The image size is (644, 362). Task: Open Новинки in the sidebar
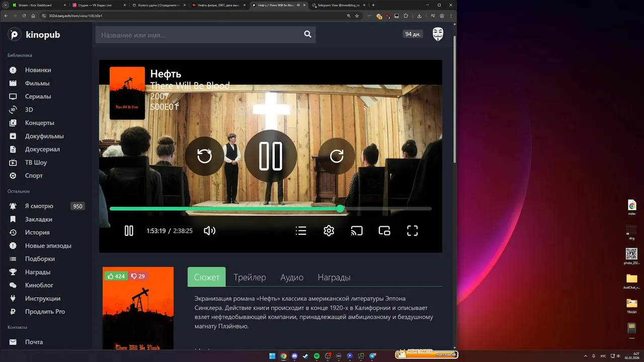point(38,70)
